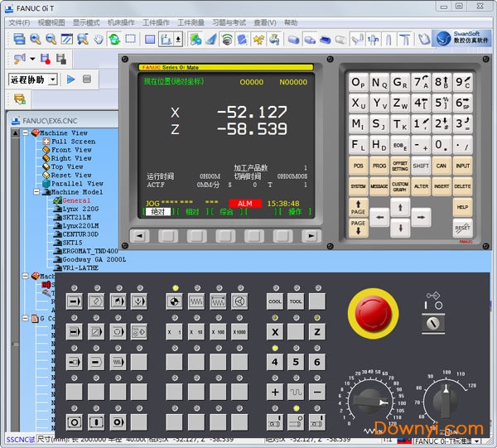The width and height of the screenshot is (497, 448).
Task: Click the TOOL button on panel
Action: (296, 301)
